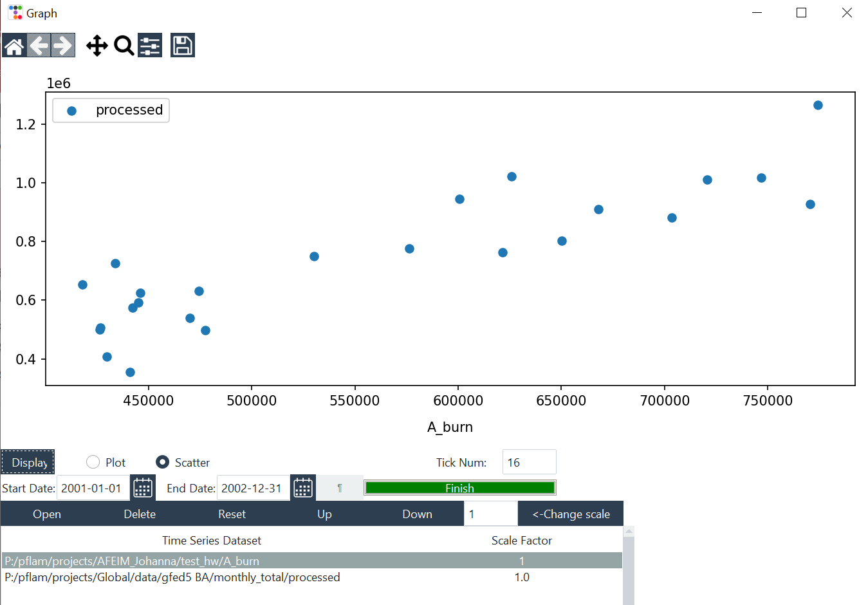Click the green Finish progress bar
The height and width of the screenshot is (605, 868).
click(x=459, y=488)
